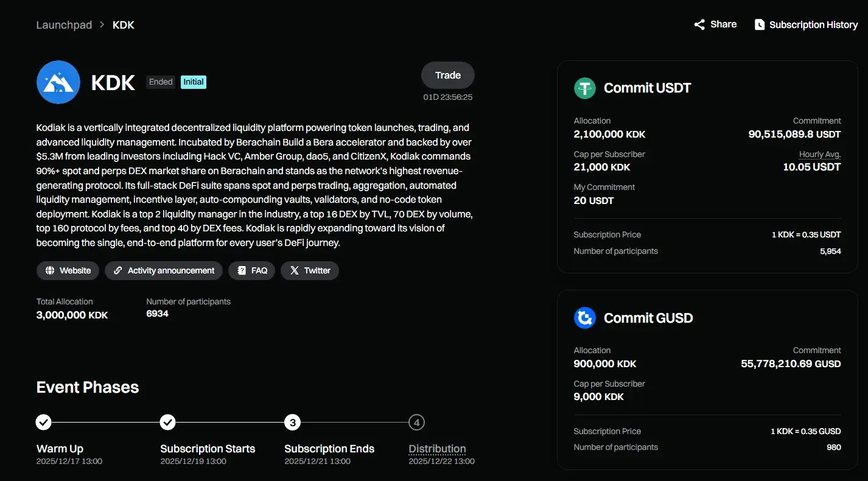This screenshot has height=481, width=868.
Task: Click the cap value 21,000 KDK
Action: tap(602, 167)
